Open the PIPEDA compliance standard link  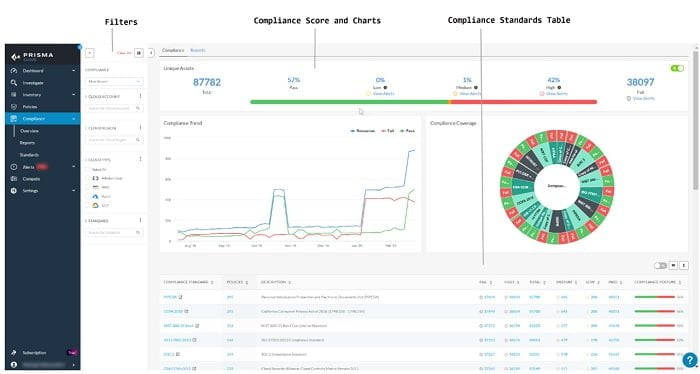tap(170, 297)
